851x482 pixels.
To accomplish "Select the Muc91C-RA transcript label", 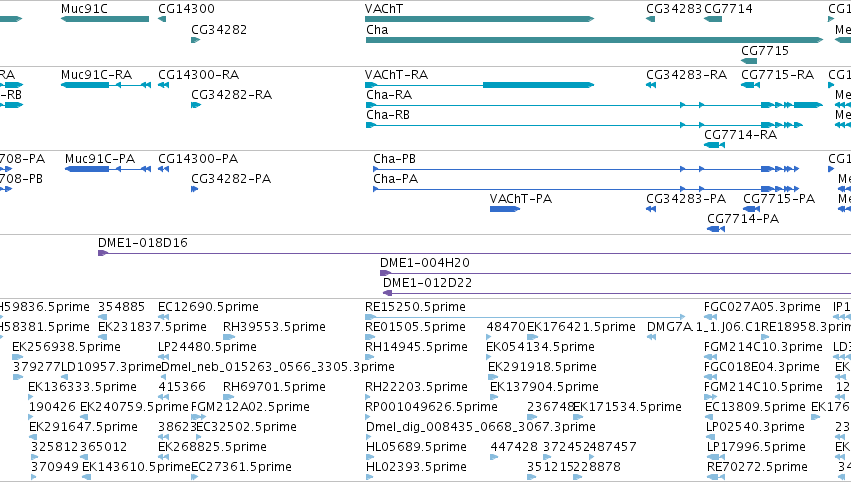I will (96, 74).
